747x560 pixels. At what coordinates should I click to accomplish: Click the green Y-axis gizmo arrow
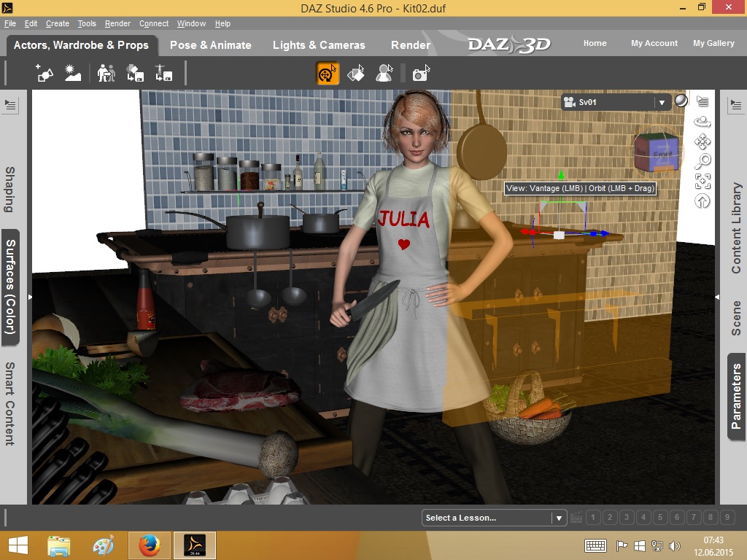[561, 175]
